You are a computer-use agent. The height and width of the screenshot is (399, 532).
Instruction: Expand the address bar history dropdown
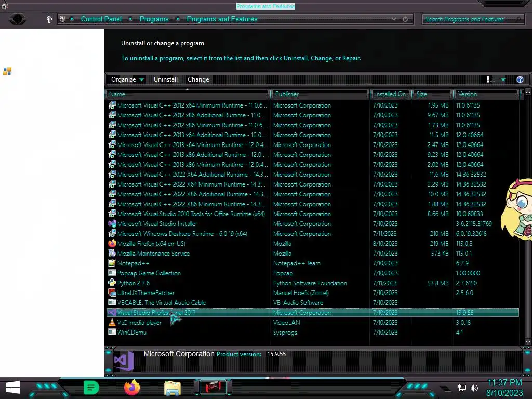[x=394, y=19]
